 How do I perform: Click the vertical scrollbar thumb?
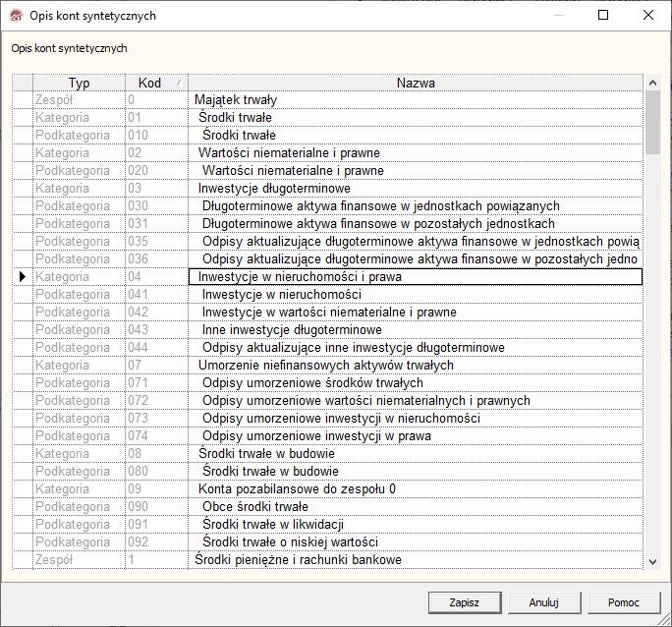(x=653, y=123)
